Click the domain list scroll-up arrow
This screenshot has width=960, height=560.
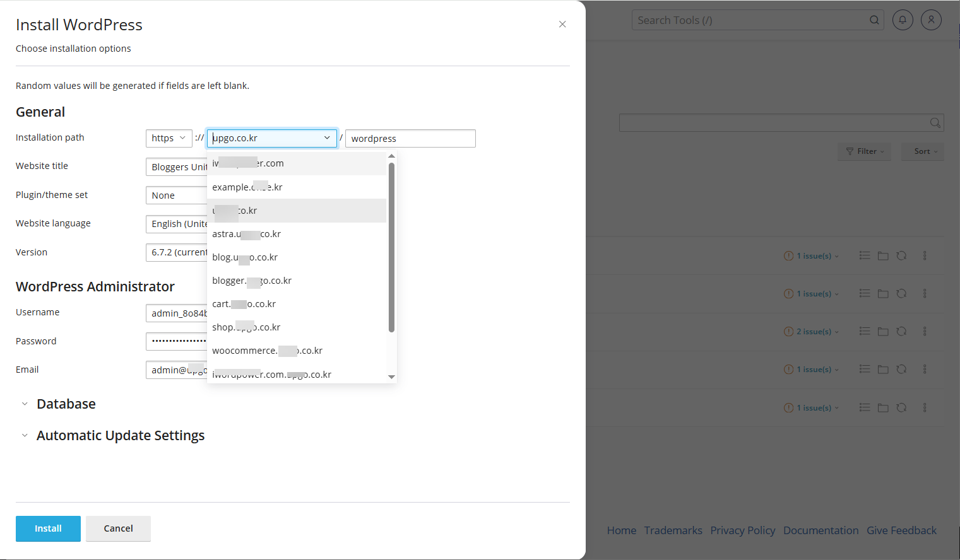[391, 156]
